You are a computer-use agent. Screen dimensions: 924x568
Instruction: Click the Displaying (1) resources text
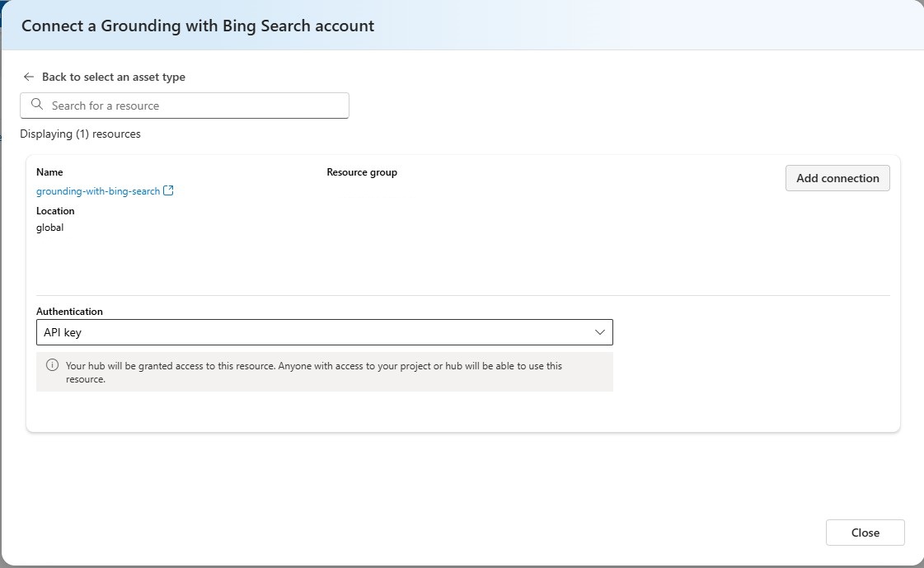(80, 134)
